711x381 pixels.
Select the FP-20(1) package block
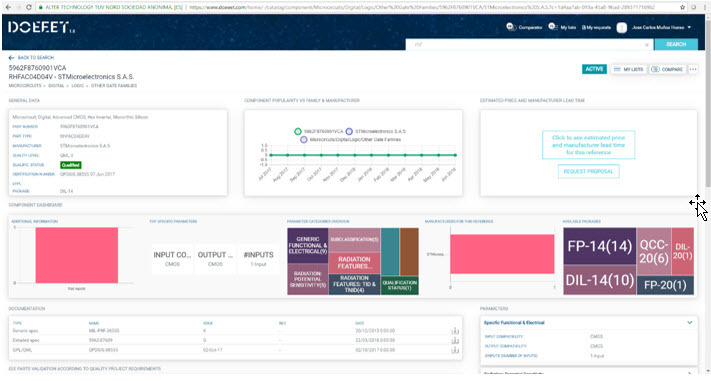665,285
